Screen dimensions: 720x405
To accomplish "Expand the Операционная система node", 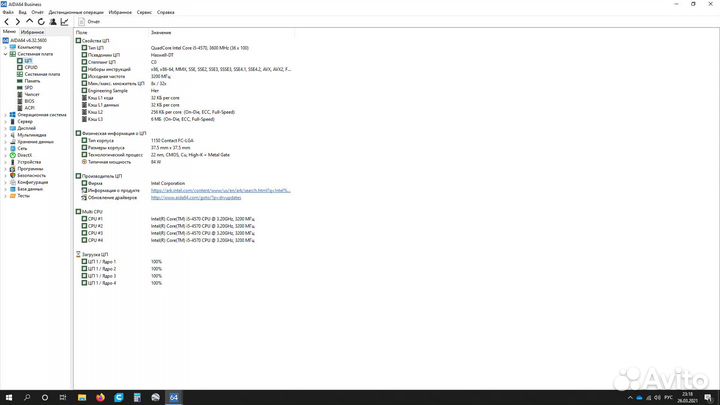I will (5, 114).
